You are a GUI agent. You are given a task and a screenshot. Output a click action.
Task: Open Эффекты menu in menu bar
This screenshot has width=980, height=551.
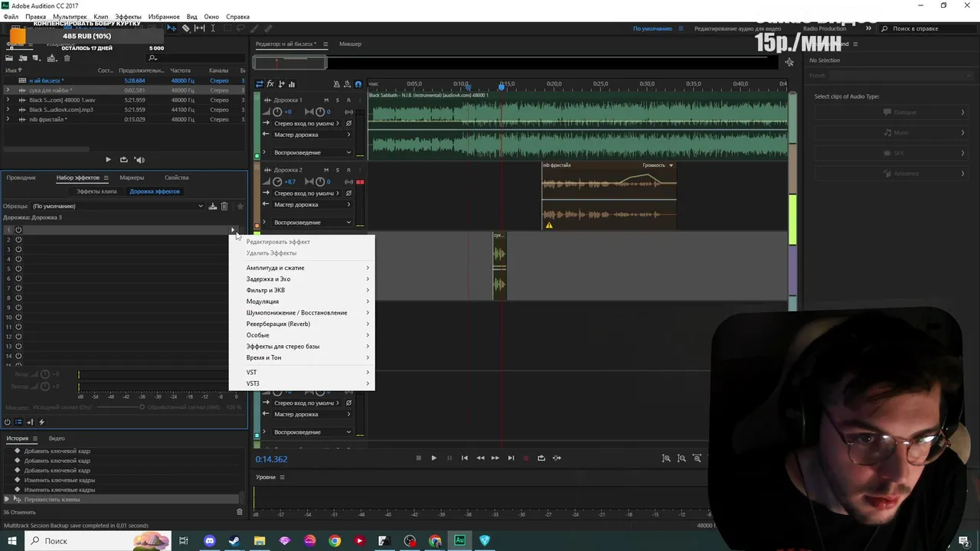point(128,17)
